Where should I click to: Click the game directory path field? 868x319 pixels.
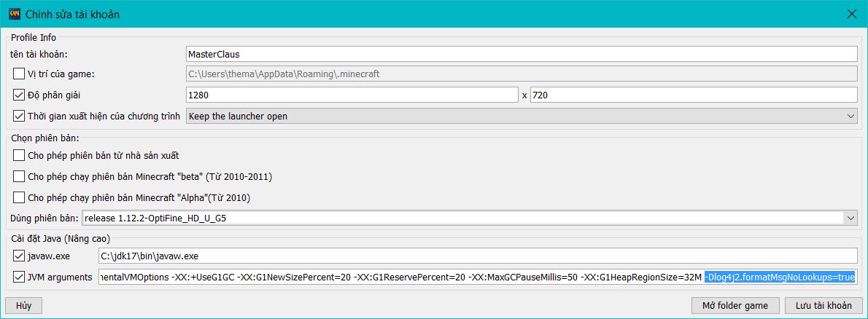[x=522, y=74]
